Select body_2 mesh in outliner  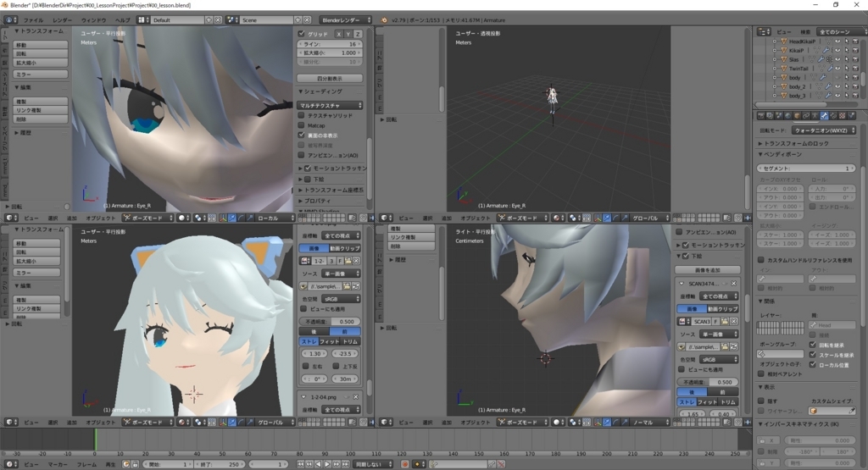[797, 87]
